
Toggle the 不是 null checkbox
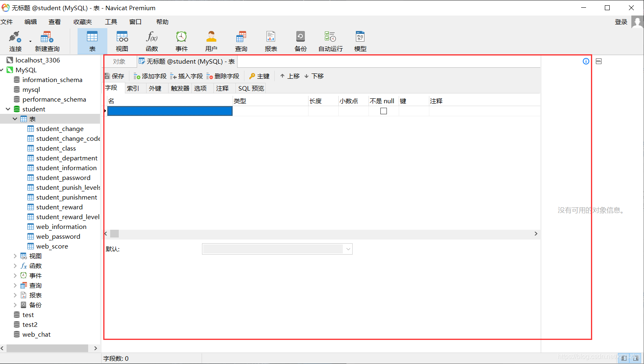point(384,111)
